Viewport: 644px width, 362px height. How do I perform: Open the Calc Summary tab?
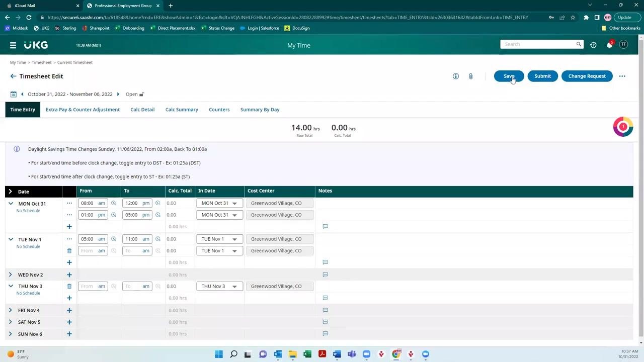(182, 110)
